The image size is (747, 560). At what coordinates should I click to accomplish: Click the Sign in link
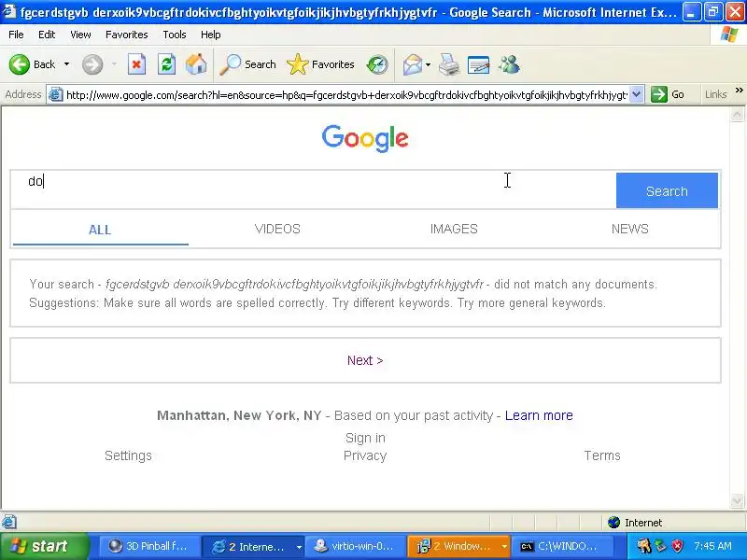tap(365, 438)
